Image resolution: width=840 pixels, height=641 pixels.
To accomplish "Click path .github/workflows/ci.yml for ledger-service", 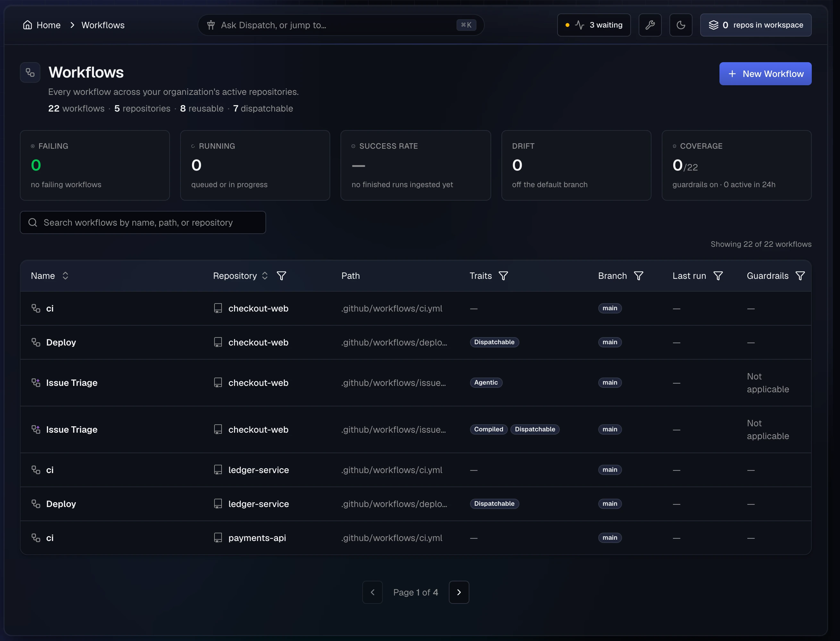I will pos(392,470).
